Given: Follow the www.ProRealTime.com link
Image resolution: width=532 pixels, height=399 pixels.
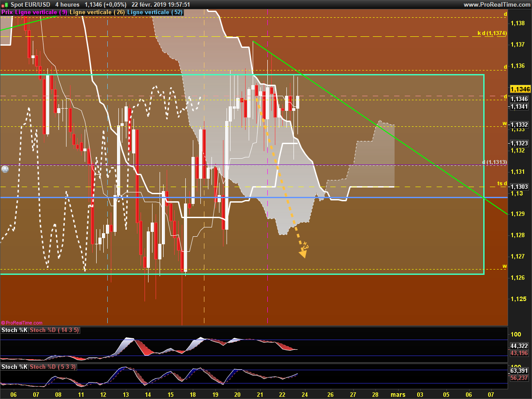Looking at the screenshot, I should pos(497,4).
